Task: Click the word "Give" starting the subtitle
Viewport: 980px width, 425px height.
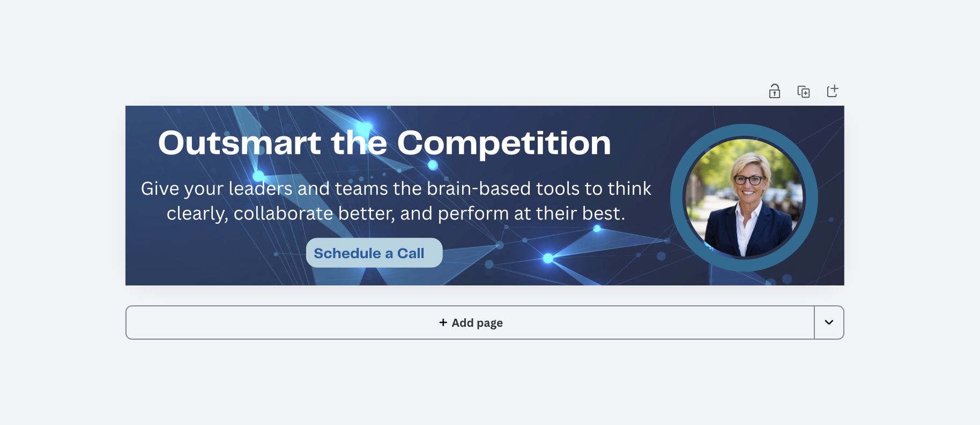Action: [160, 189]
